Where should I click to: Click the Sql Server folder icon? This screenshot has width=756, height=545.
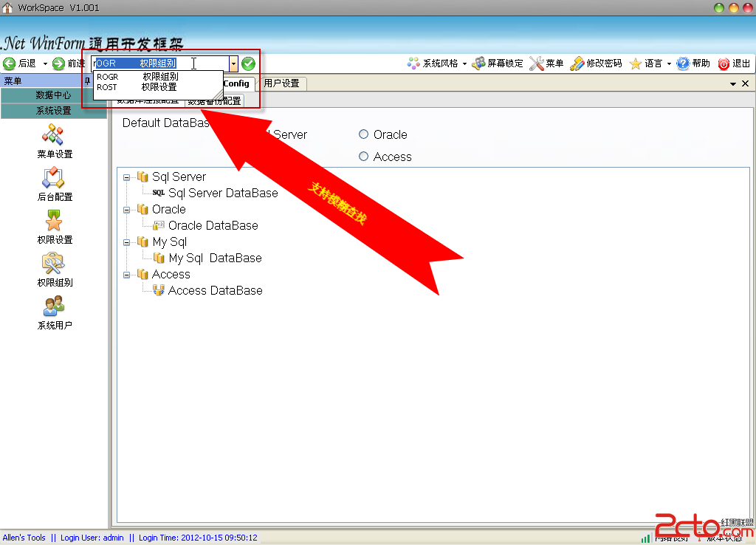[x=142, y=177]
